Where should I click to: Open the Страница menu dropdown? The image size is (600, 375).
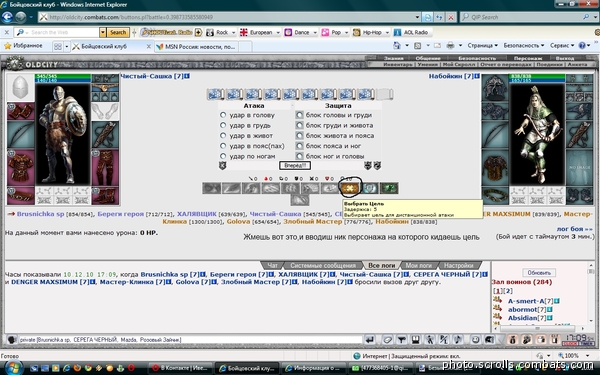483,46
